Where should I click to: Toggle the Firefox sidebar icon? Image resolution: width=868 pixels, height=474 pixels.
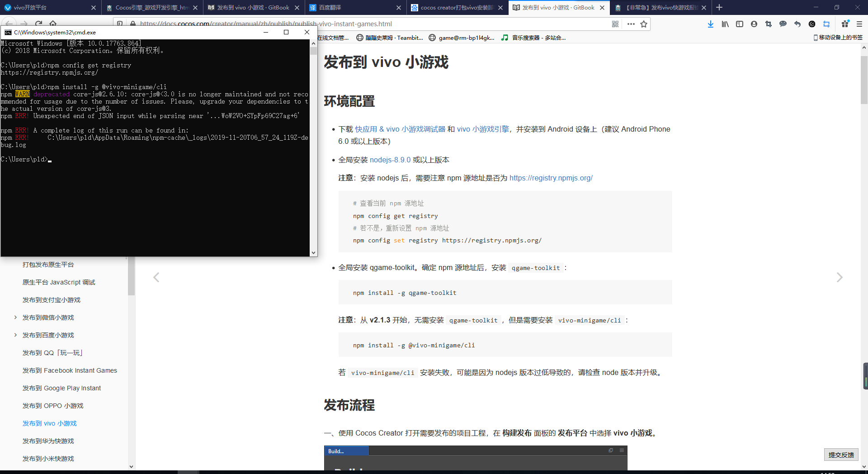pos(740,24)
